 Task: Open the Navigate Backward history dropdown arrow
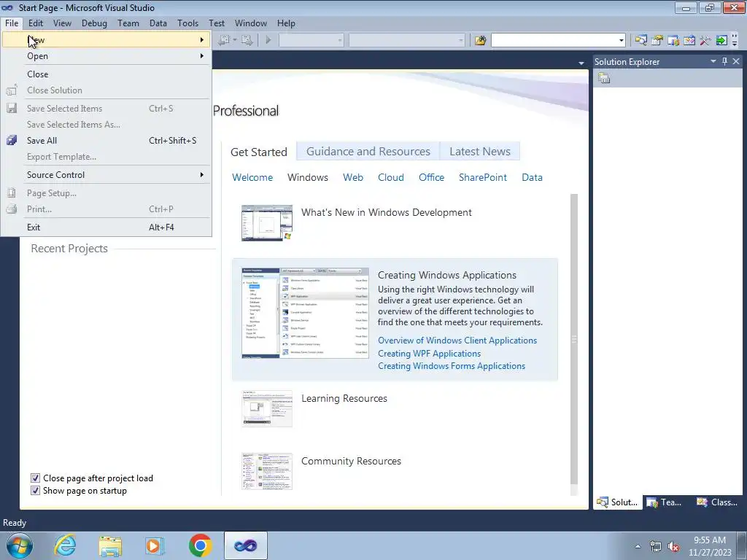(235, 41)
